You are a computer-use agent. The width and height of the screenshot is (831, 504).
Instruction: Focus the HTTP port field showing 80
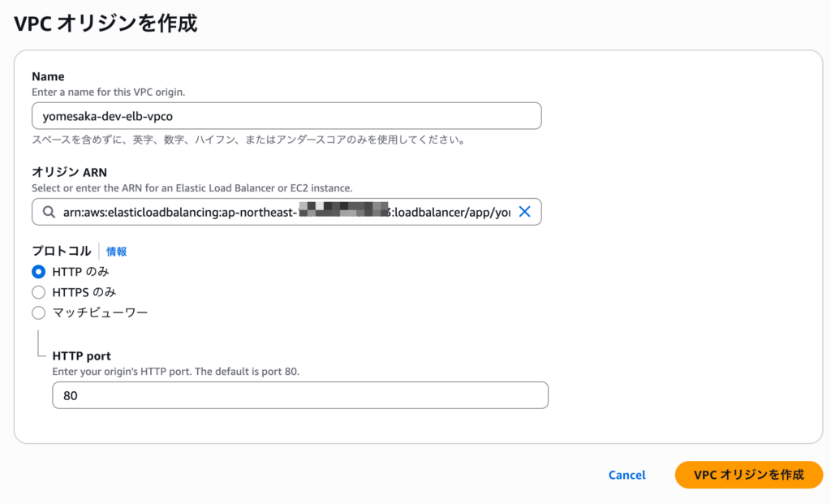pos(299,396)
